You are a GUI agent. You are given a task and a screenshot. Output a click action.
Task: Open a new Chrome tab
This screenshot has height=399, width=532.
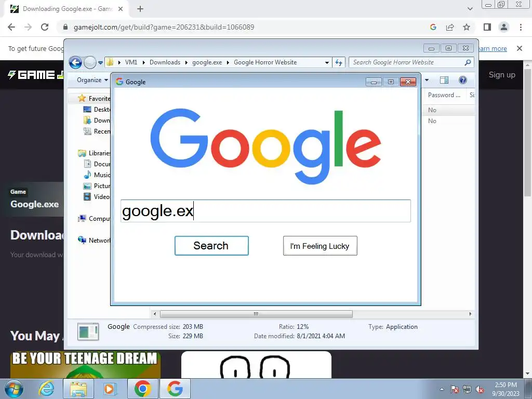pos(140,9)
